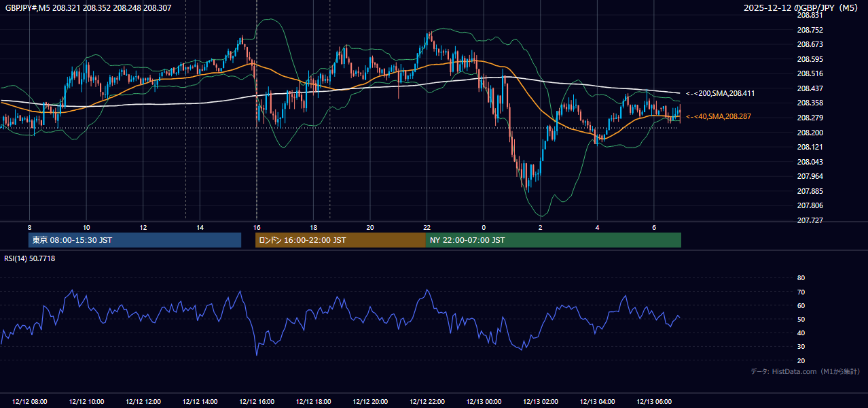Image resolution: width=868 pixels, height=408 pixels.
Task: Click price axis label 207.964
Action: pos(810,176)
